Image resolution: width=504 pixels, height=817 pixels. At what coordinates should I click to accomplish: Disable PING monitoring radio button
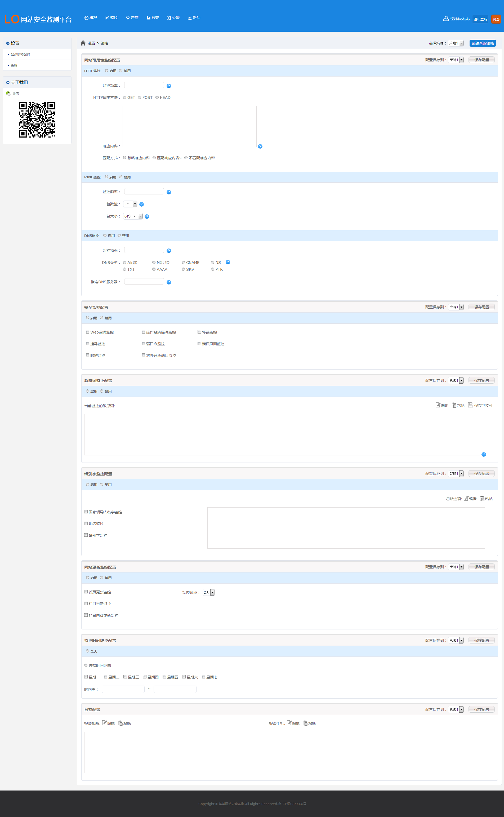[121, 177]
